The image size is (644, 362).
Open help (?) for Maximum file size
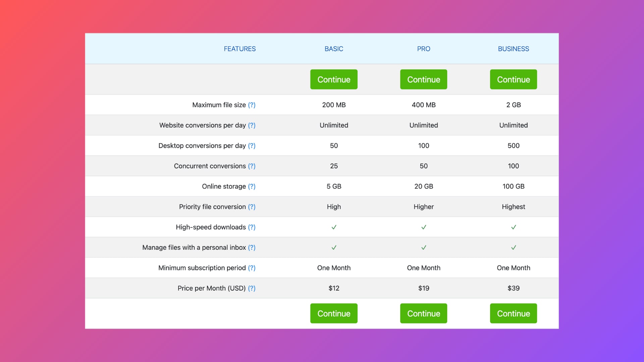tap(252, 105)
